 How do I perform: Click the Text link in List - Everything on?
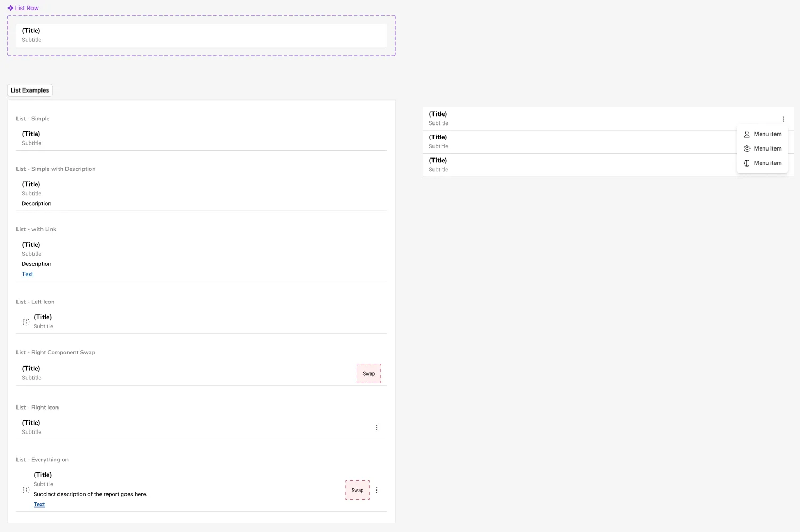click(x=39, y=504)
